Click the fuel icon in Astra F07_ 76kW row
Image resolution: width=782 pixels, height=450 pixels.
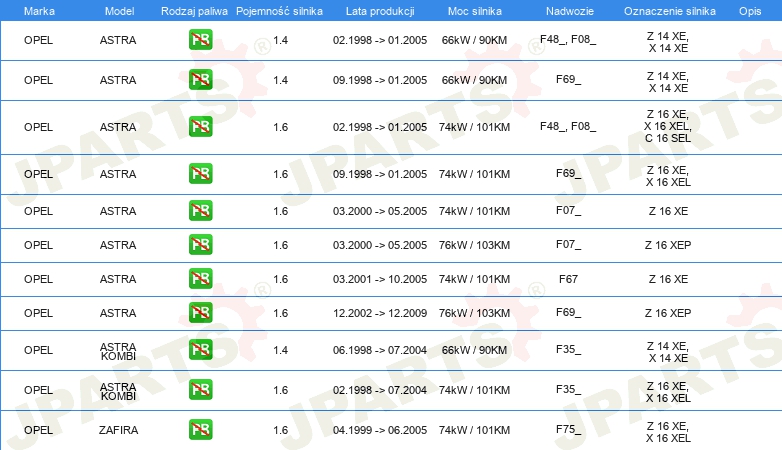[x=200, y=244]
